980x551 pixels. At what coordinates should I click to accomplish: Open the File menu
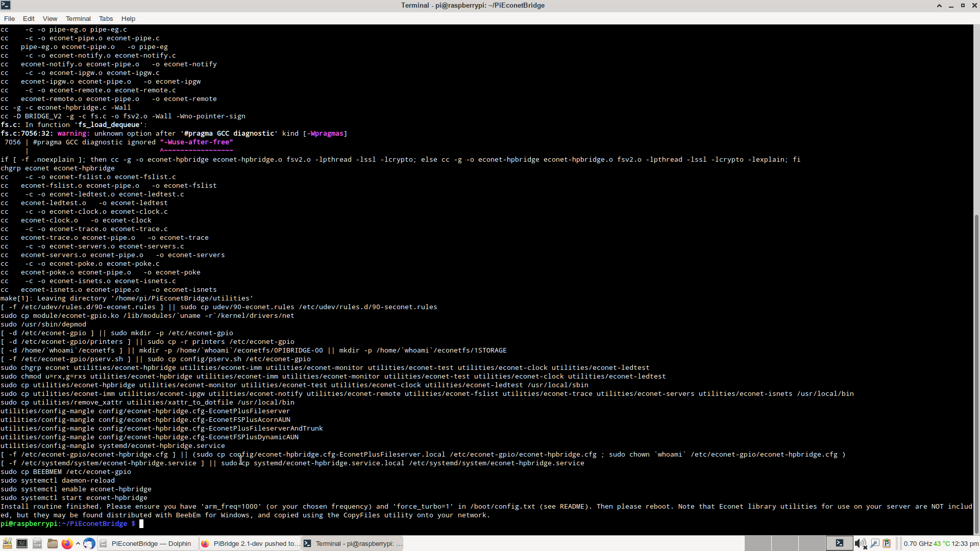point(9,18)
